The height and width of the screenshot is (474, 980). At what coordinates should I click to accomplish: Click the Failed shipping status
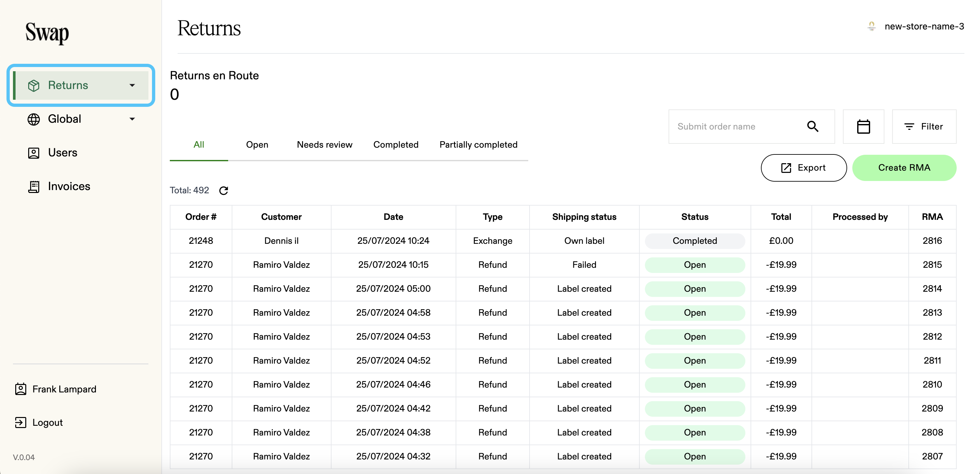[x=584, y=265]
